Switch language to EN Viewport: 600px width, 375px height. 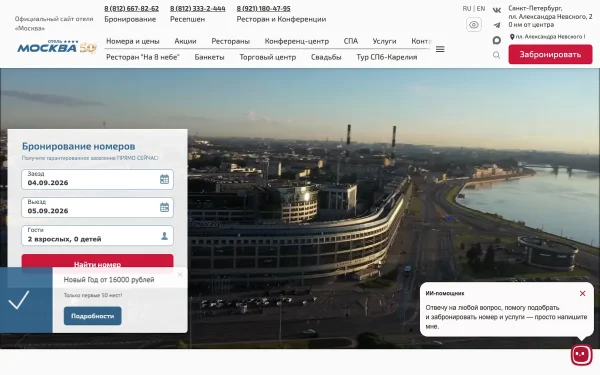tap(481, 8)
